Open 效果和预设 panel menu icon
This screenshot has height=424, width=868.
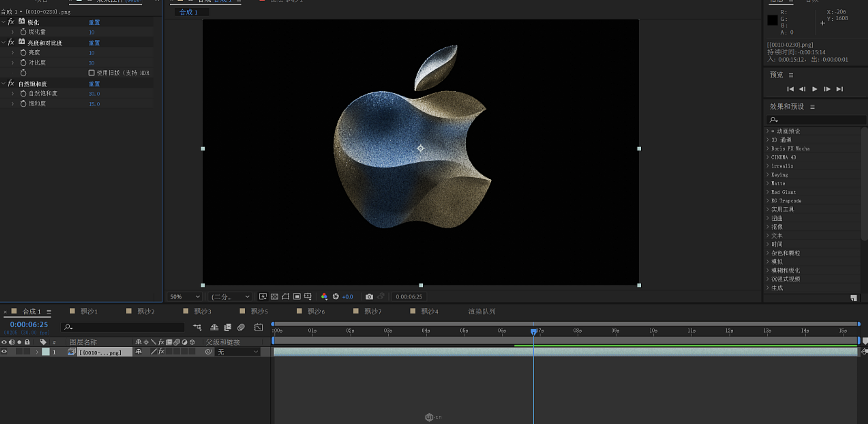(x=812, y=107)
